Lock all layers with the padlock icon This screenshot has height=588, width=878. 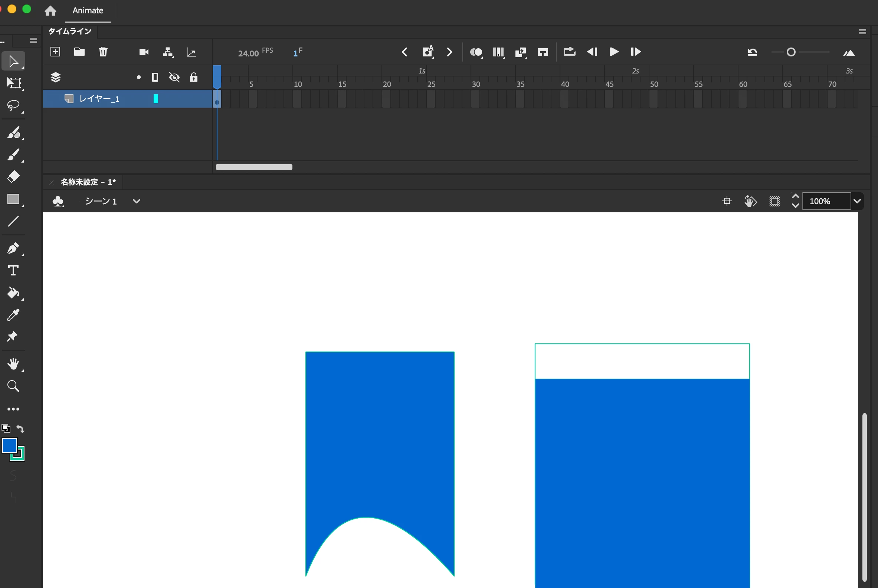[x=193, y=77]
